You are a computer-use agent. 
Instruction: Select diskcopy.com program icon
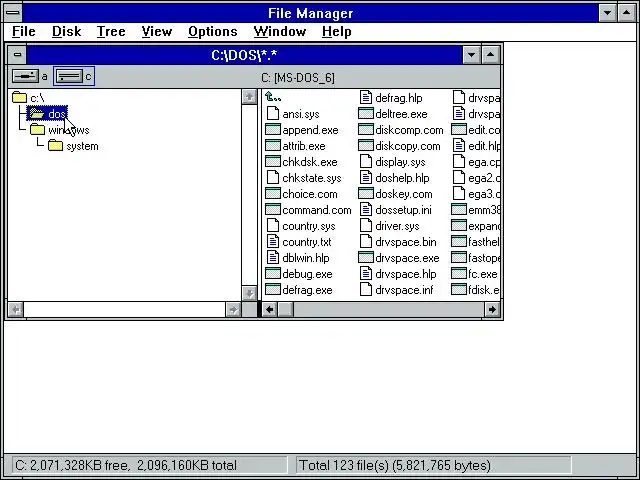[x=366, y=145]
